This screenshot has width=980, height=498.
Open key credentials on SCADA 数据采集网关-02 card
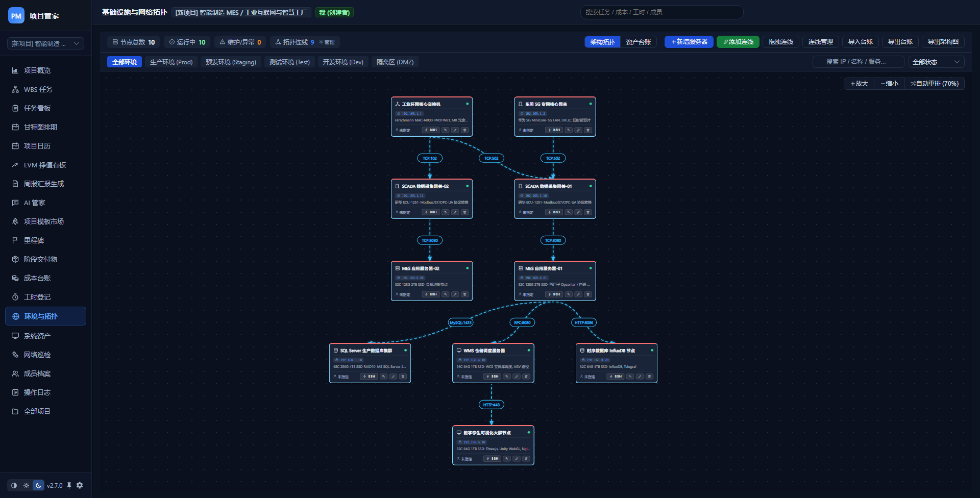click(446, 212)
